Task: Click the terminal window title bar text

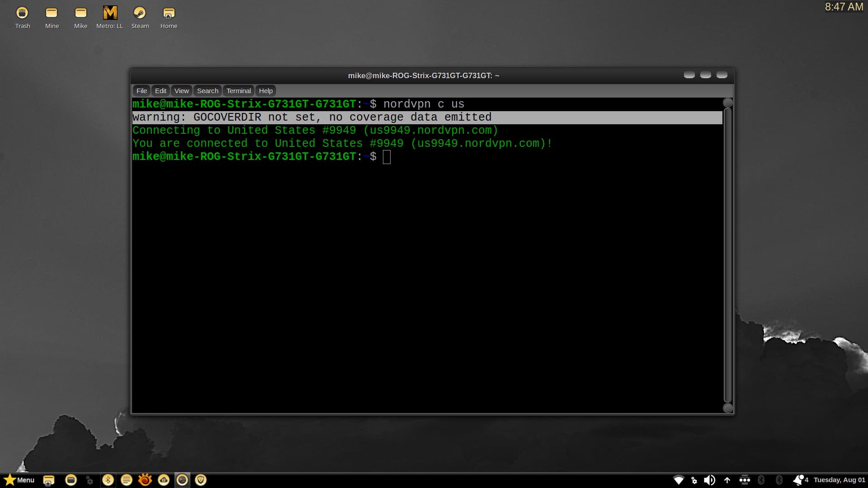Action: [424, 75]
